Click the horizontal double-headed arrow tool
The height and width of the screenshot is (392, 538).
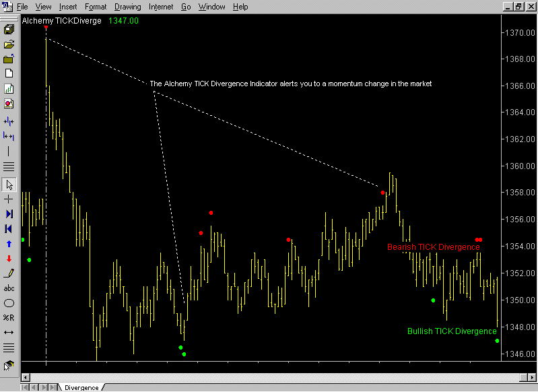click(9, 332)
